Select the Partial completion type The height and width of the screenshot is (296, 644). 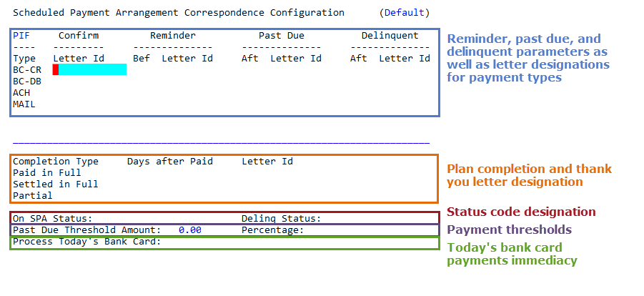[33, 196]
